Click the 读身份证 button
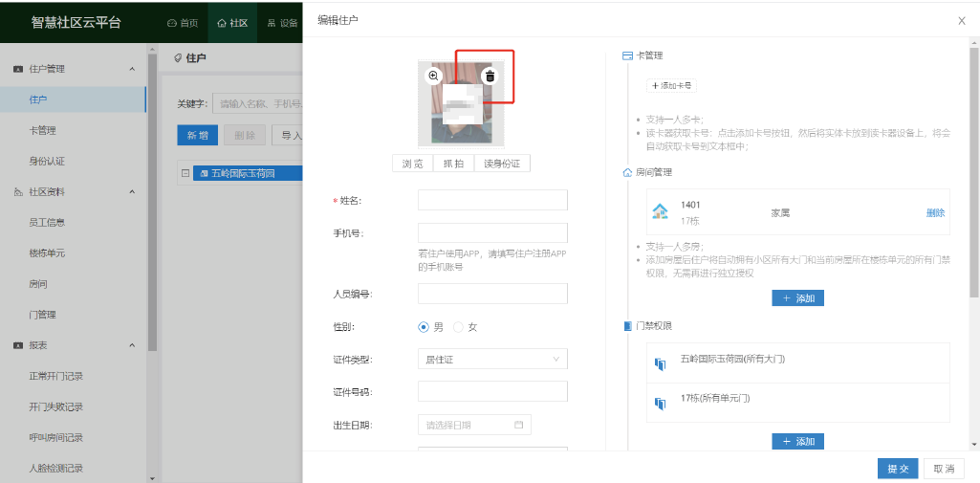 (x=502, y=164)
